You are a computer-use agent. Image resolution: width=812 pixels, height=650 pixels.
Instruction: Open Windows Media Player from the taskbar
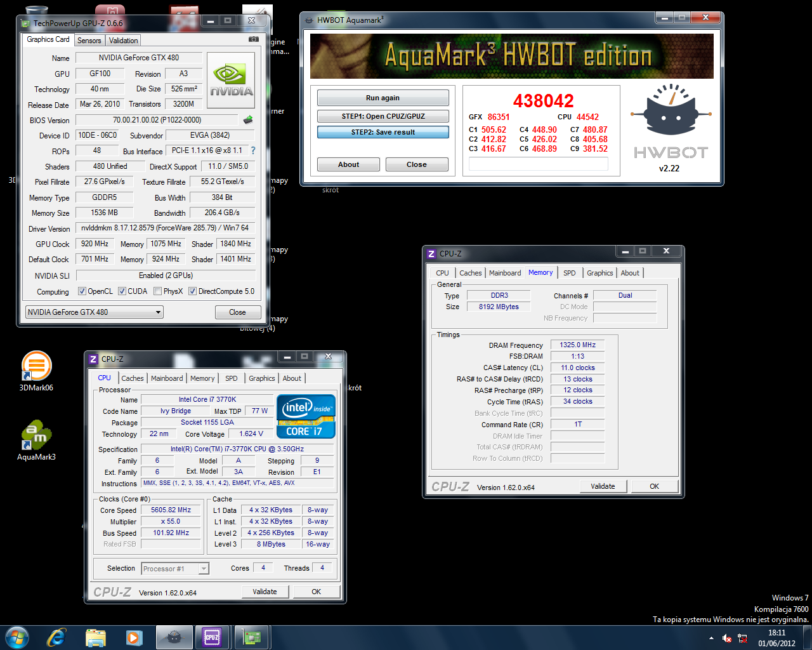point(133,637)
